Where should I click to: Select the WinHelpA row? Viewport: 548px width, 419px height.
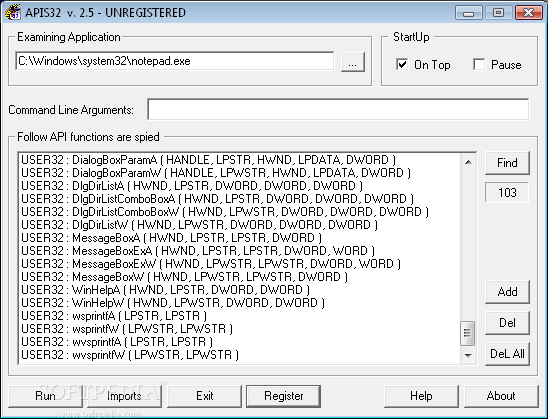(240, 290)
